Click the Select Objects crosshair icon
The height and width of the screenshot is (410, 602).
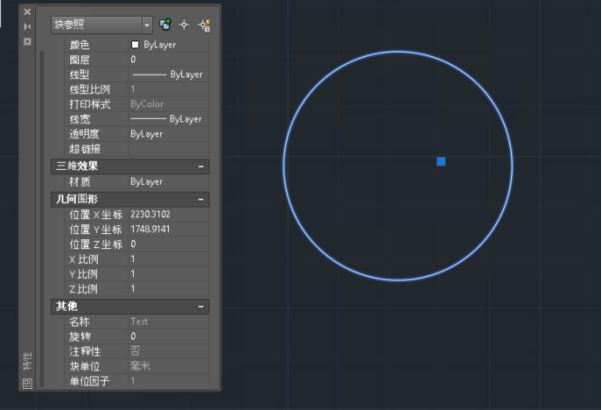tap(184, 25)
